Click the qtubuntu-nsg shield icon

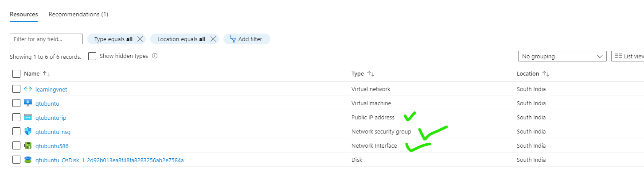click(x=28, y=132)
